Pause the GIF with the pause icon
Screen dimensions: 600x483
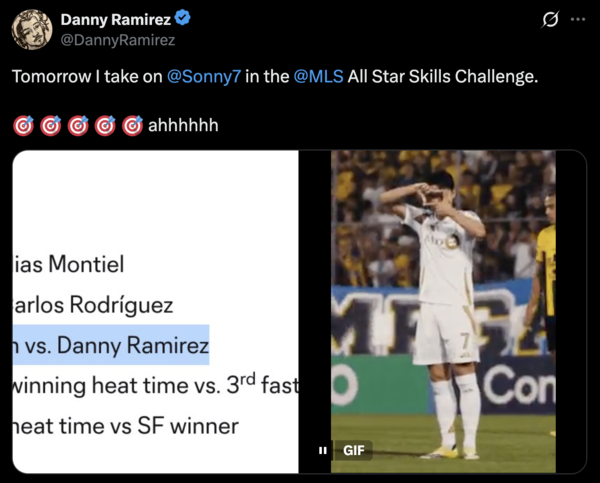[323, 450]
